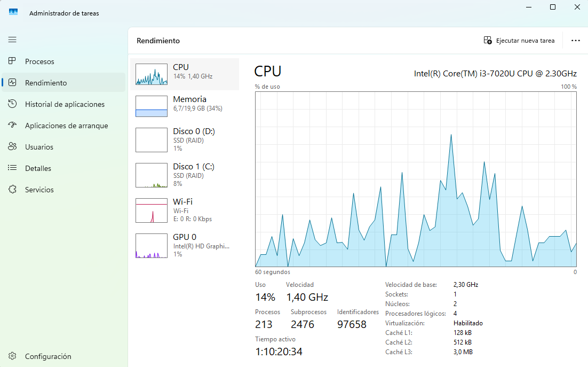Open Configuración settings

(63, 356)
